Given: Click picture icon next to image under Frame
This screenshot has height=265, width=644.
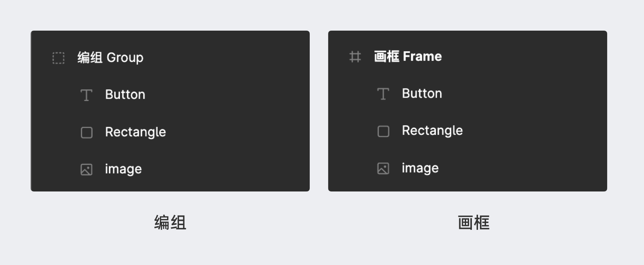Looking at the screenshot, I should coord(383,168).
